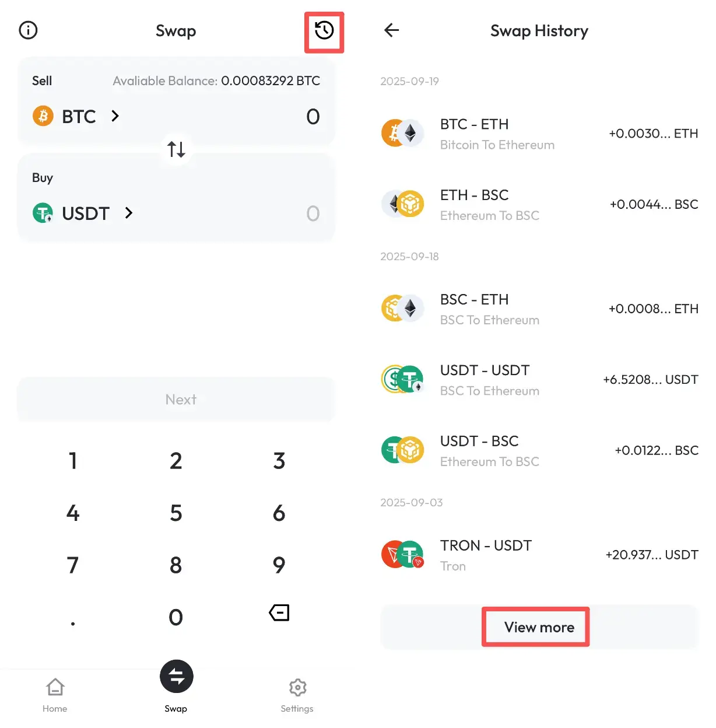Open the swap history via clock icon
The image size is (716, 728).
pos(324,30)
